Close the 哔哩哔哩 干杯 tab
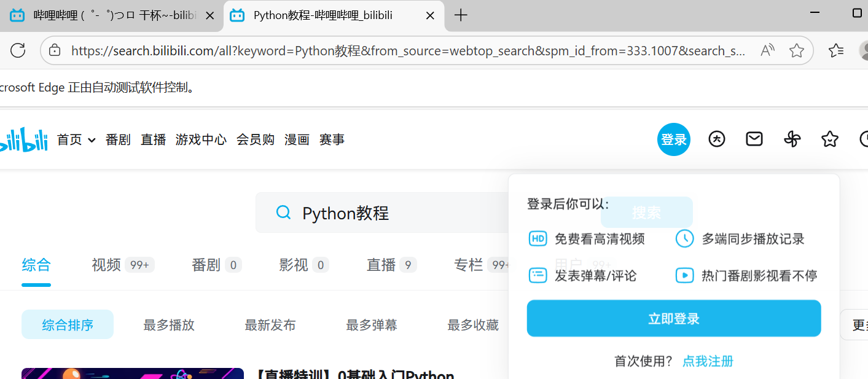 click(x=210, y=15)
